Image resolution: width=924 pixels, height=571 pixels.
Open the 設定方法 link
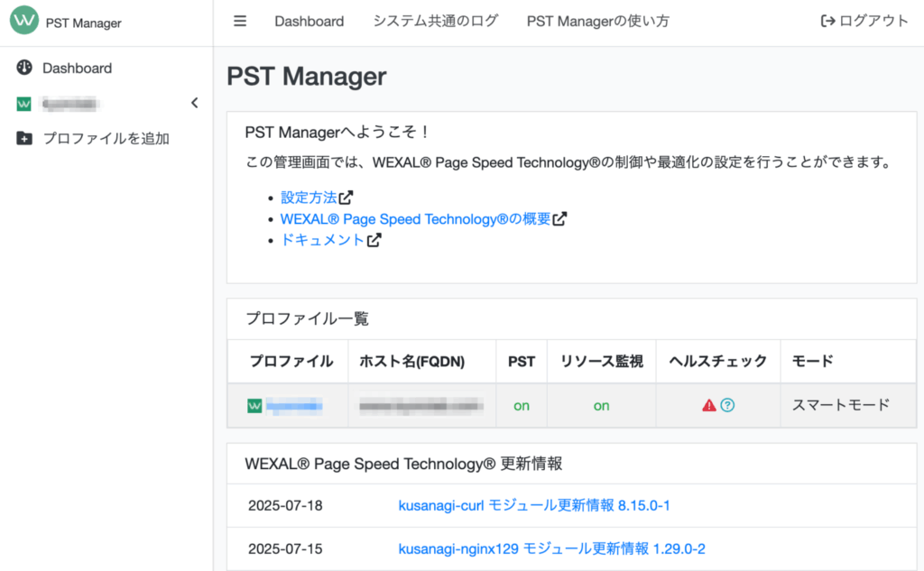(x=309, y=198)
